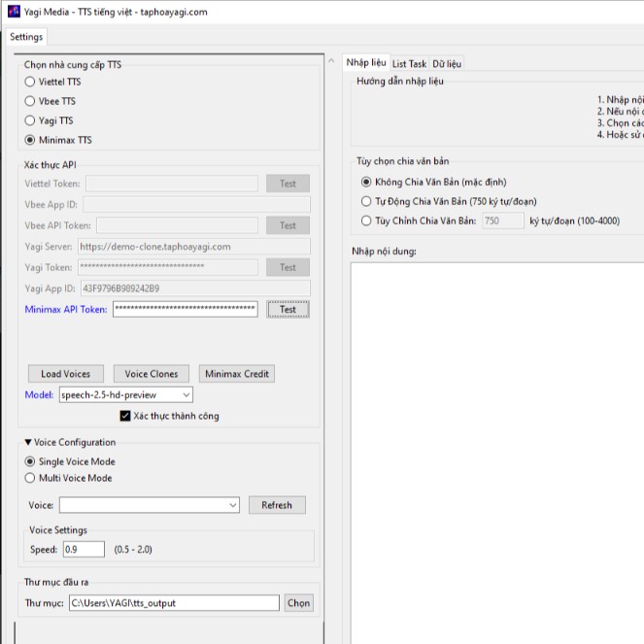Test the Minimax API Token
This screenshot has height=644, width=644.
pos(288,310)
